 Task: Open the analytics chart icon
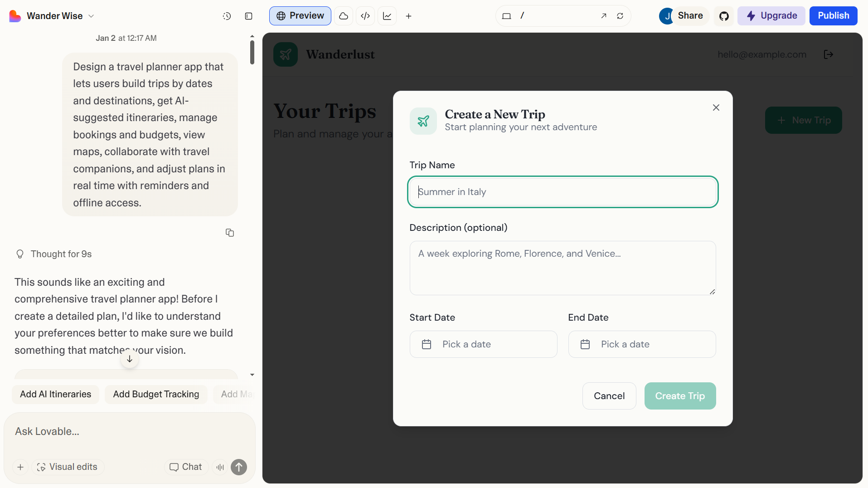coord(387,16)
